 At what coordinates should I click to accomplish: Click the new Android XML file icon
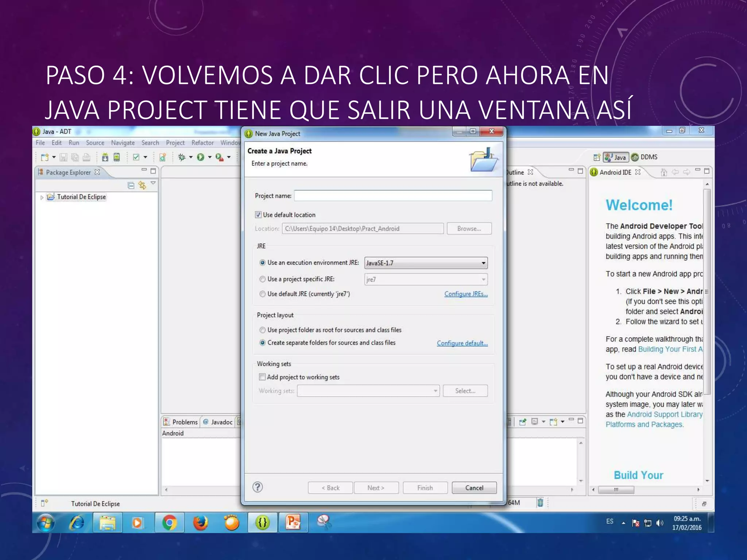click(163, 157)
